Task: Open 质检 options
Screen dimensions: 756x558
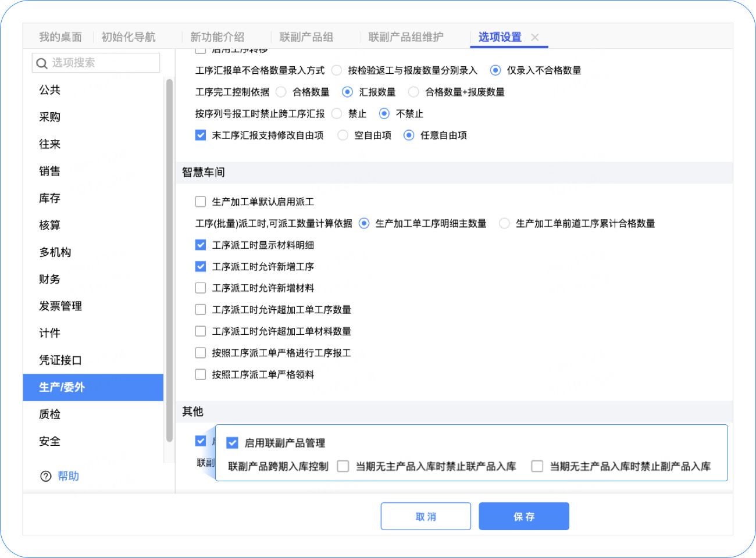Action: [93, 414]
